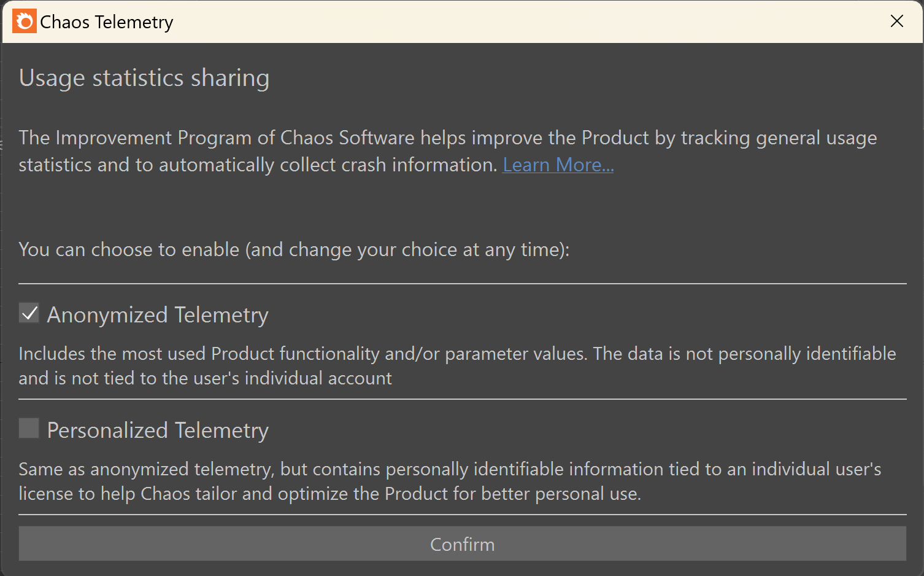This screenshot has height=576, width=924.
Task: Close the Chaos Telemetry dialog
Action: point(896,21)
